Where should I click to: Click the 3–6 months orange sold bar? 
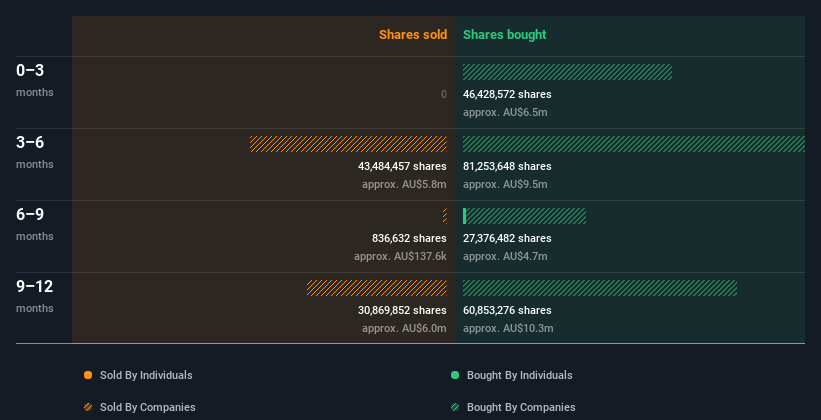click(x=348, y=144)
